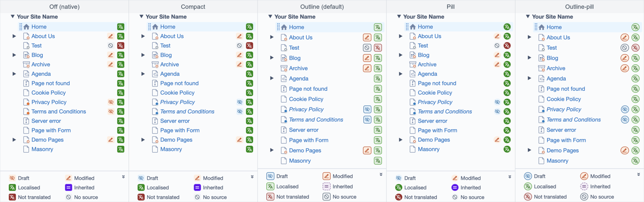644x202 pixels.
Task: Click Privacy Policy draft eye icon in Pill panel
Action: point(497,102)
